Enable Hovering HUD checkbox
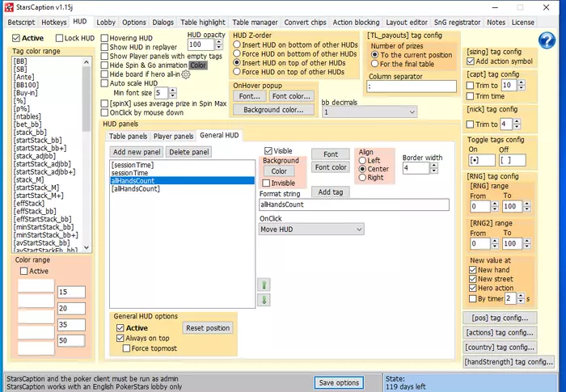Image resolution: width=566 pixels, height=392 pixels. (104, 38)
